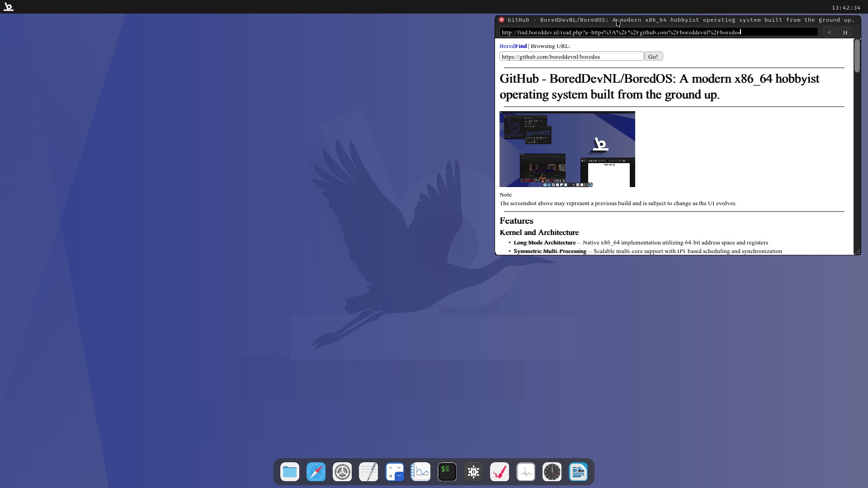
Task: Open the graph notebook icon in dock
Action: [x=421, y=472]
